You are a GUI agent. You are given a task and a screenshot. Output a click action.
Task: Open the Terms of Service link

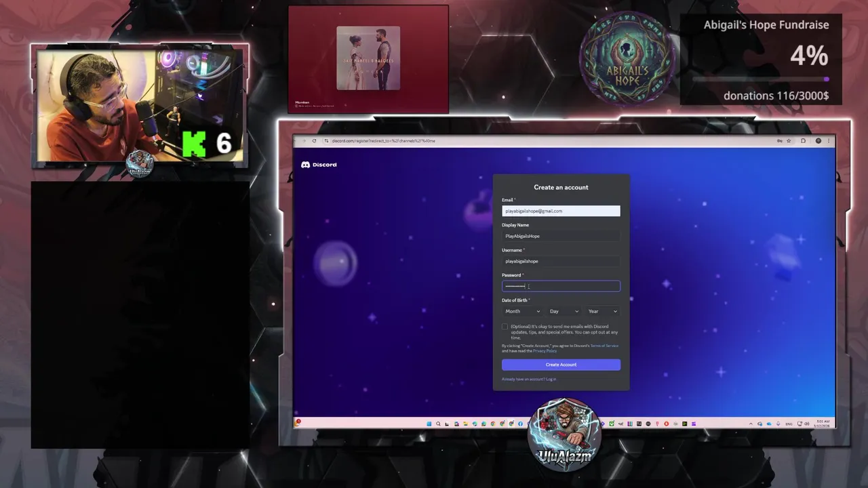pos(604,346)
